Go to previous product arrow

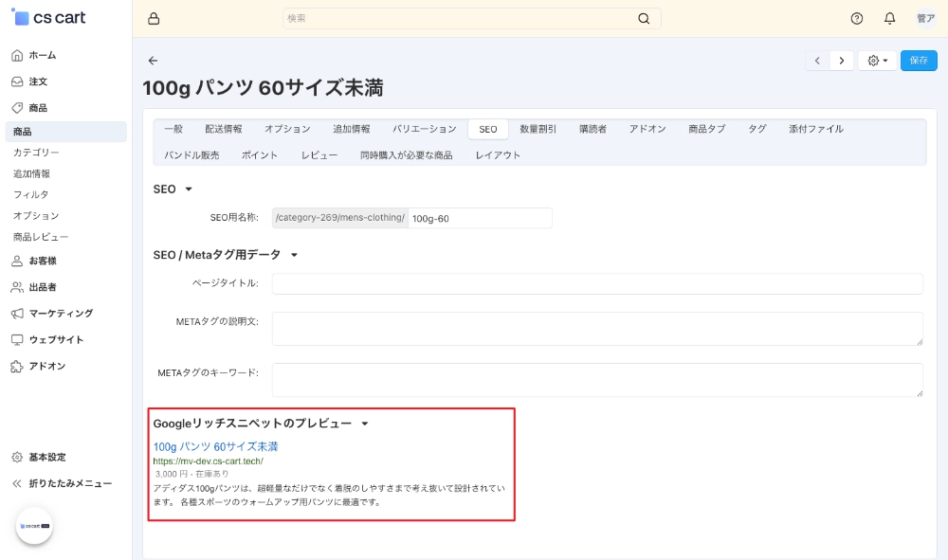pos(818,61)
